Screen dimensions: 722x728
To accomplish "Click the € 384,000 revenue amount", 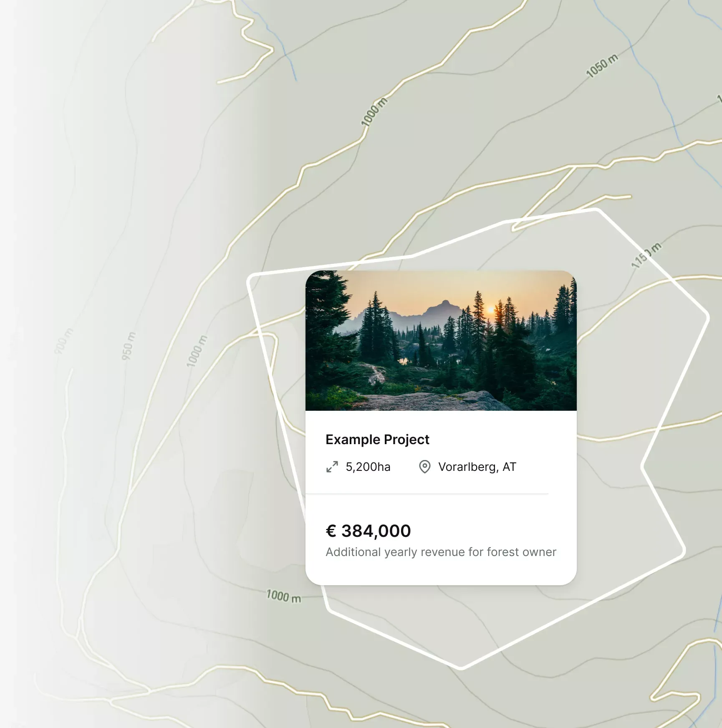I will 368,531.
